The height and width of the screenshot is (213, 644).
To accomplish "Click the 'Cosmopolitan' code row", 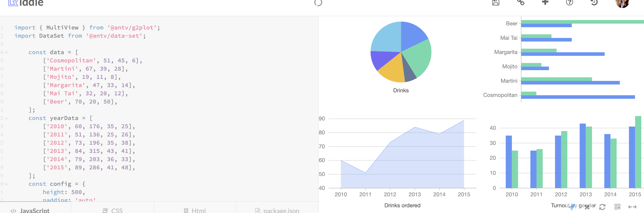I will pos(92,61).
